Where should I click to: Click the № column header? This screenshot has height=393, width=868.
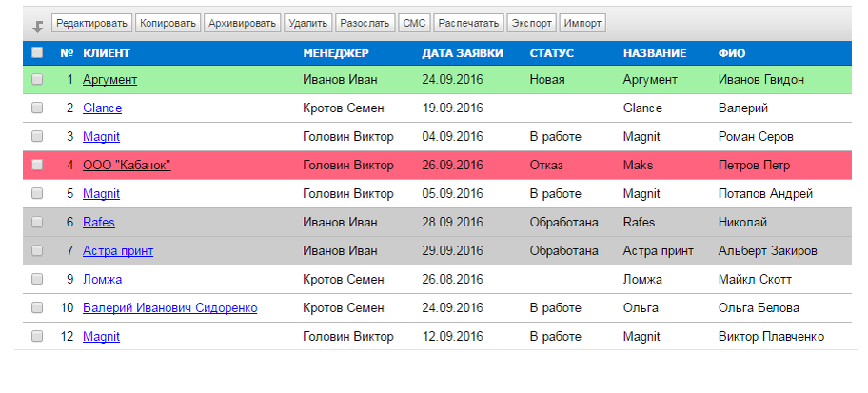click(67, 53)
